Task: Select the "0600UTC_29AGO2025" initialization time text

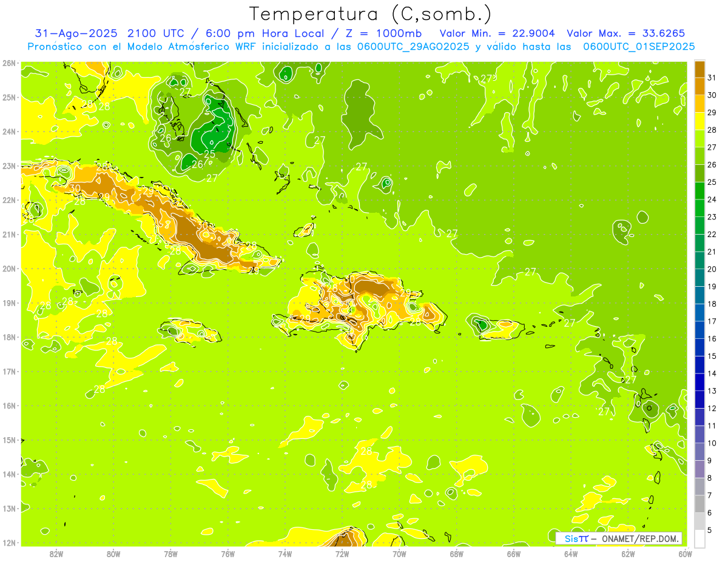Action: tap(413, 47)
